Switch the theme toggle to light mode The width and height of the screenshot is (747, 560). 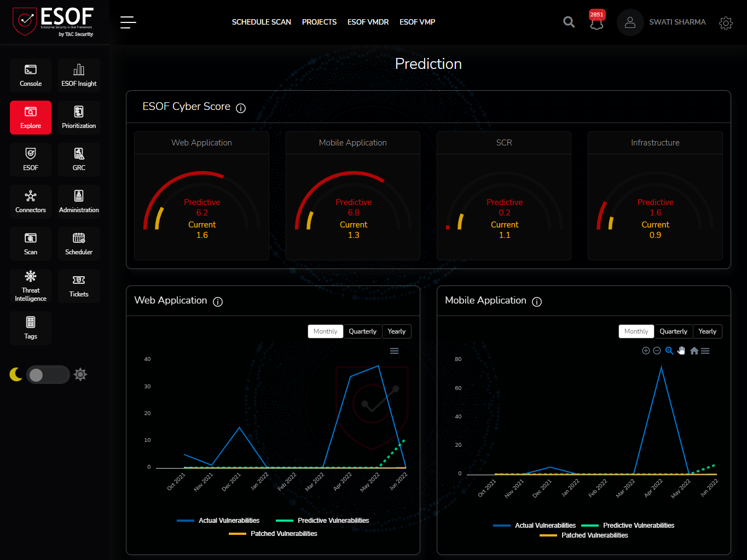click(x=48, y=375)
